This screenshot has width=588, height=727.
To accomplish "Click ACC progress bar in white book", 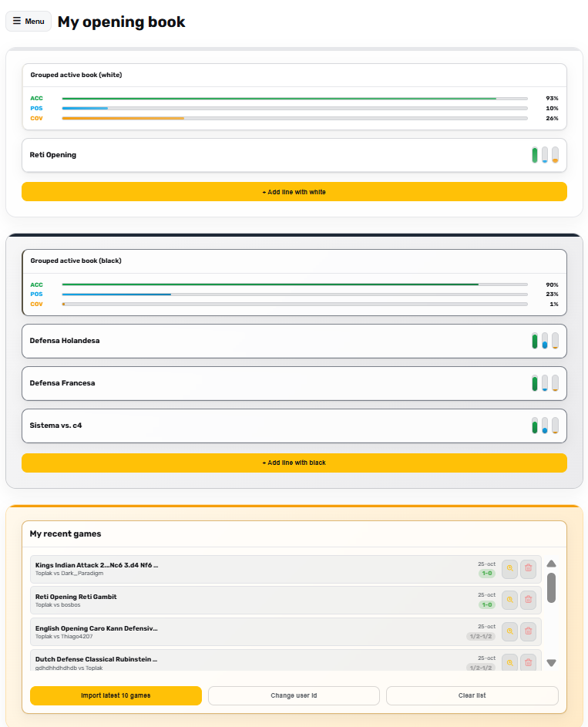I will click(x=294, y=99).
